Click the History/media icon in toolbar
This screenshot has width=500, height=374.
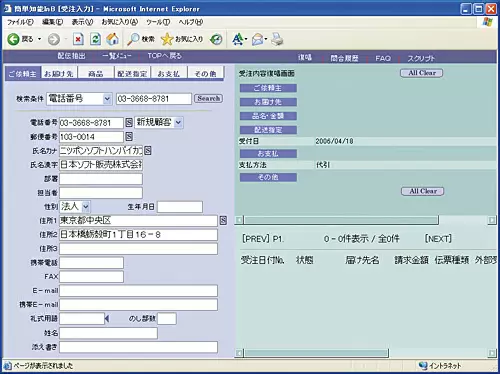[x=216, y=39]
